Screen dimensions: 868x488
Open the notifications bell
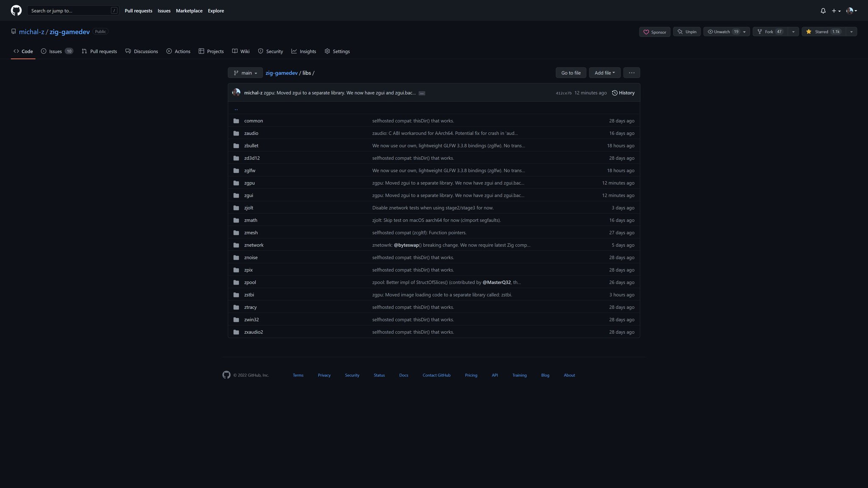(823, 11)
